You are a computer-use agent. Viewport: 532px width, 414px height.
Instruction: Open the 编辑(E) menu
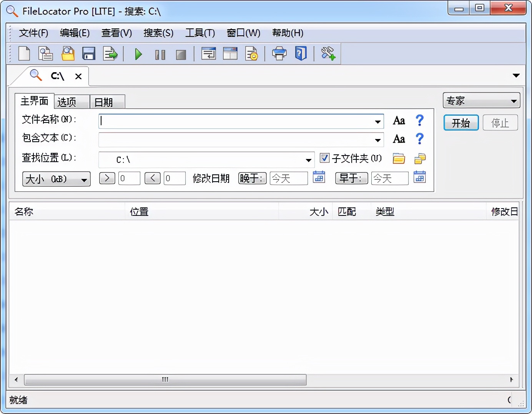click(75, 33)
